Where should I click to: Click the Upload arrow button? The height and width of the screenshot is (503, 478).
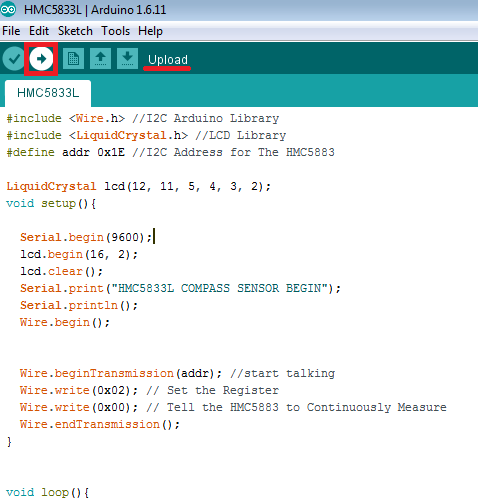click(x=41, y=59)
